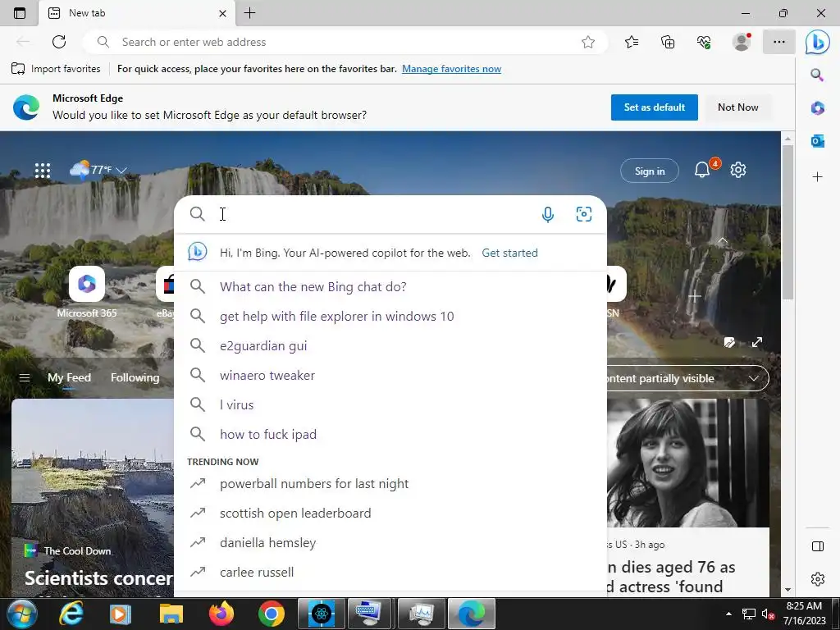Open the Windows Start button
Viewport: 840px width, 630px height.
click(x=21, y=614)
